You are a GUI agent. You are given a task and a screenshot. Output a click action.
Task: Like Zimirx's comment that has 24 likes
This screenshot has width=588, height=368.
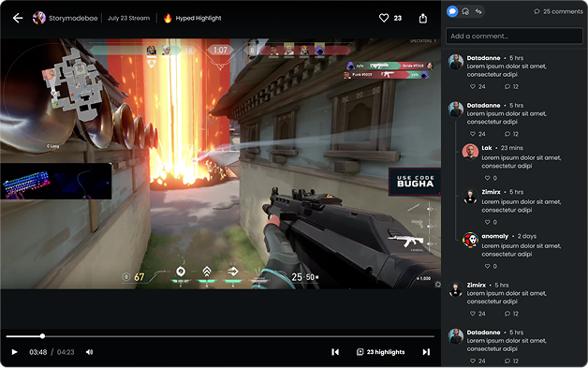[473, 314]
